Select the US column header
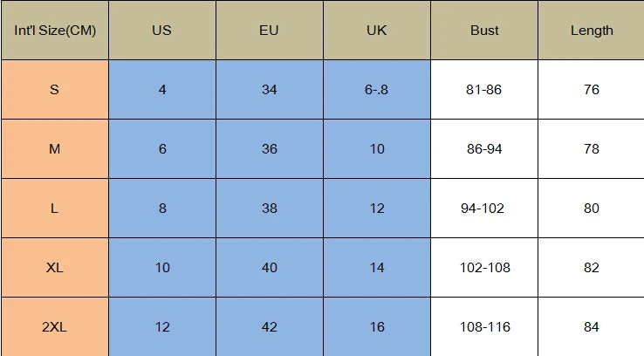 pyautogui.click(x=162, y=30)
